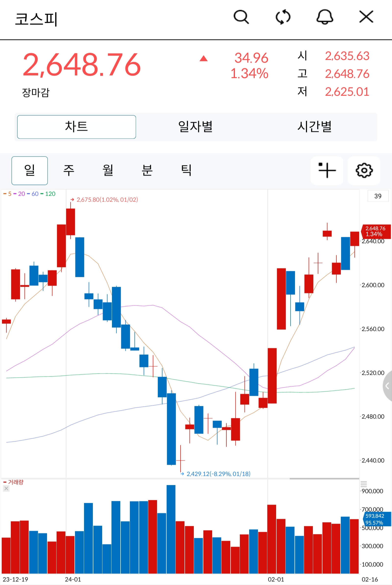Screen dimensions: 392x585
Task: Switch to the 일자별 tab
Action: 195,127
